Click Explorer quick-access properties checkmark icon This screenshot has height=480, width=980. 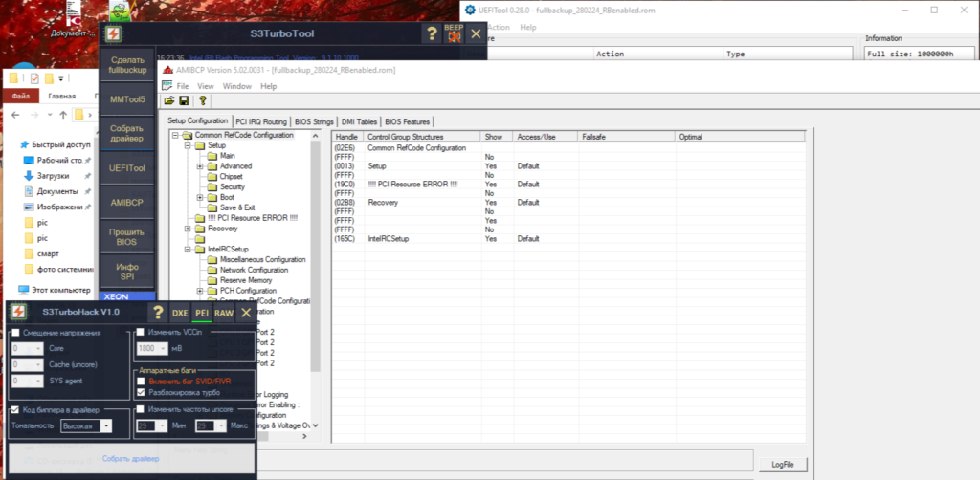[33, 78]
